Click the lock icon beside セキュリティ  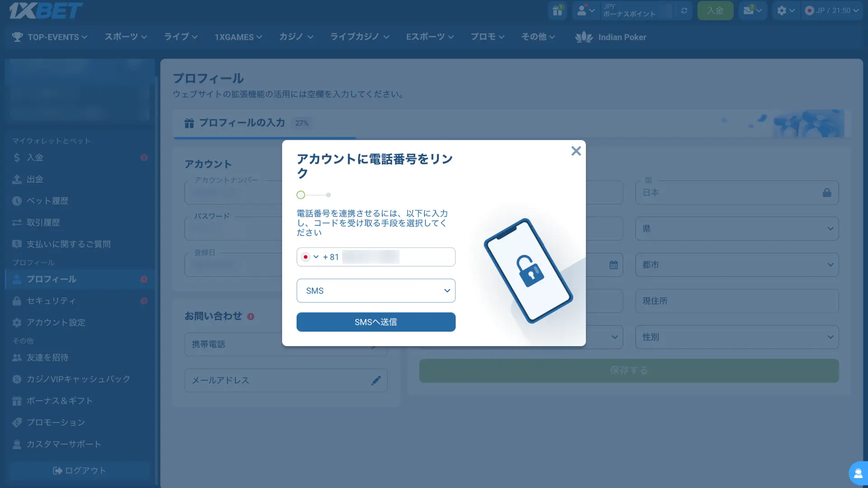click(x=17, y=301)
